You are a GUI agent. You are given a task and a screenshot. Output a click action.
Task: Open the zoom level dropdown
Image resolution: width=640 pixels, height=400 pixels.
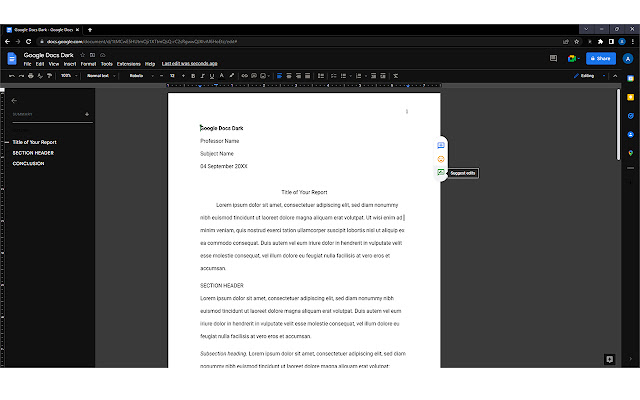tap(69, 76)
